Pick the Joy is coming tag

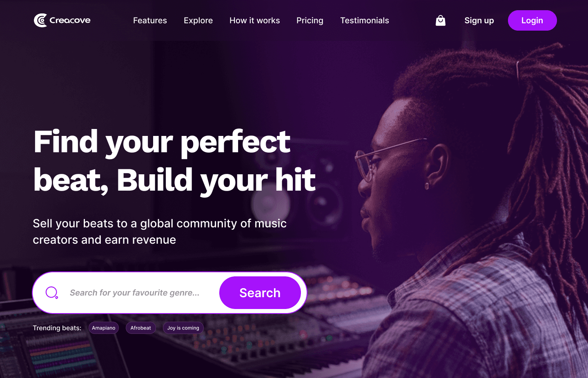coord(183,328)
